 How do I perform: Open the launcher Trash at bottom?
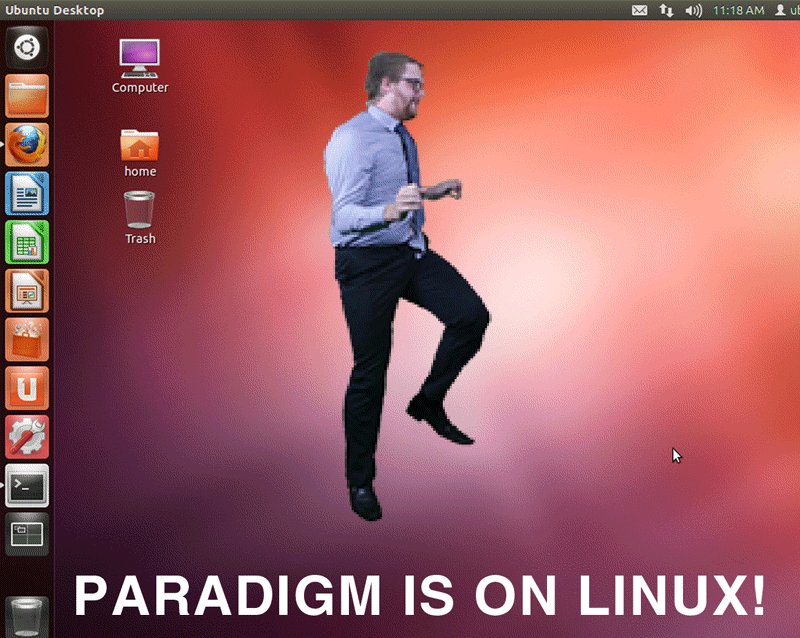(x=27, y=617)
